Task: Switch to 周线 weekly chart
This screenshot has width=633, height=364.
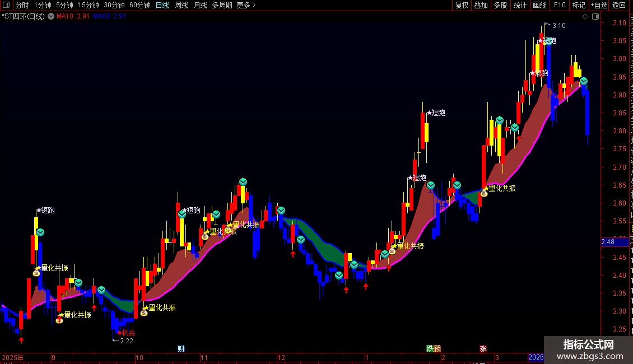Action: click(181, 5)
